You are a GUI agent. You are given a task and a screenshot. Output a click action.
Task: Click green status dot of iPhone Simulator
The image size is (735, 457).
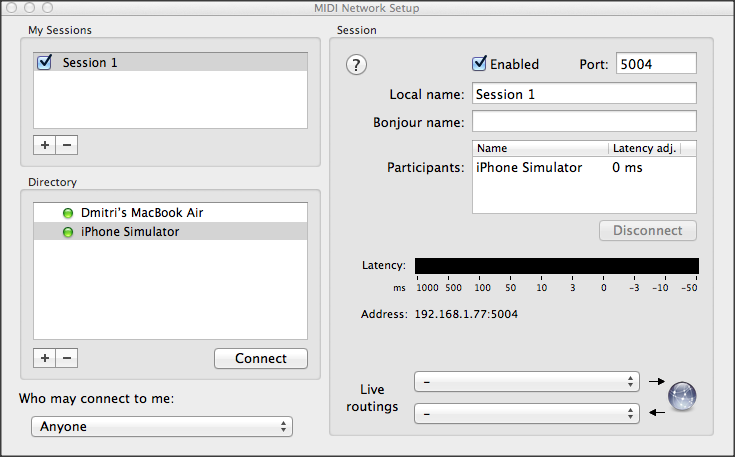coord(68,232)
